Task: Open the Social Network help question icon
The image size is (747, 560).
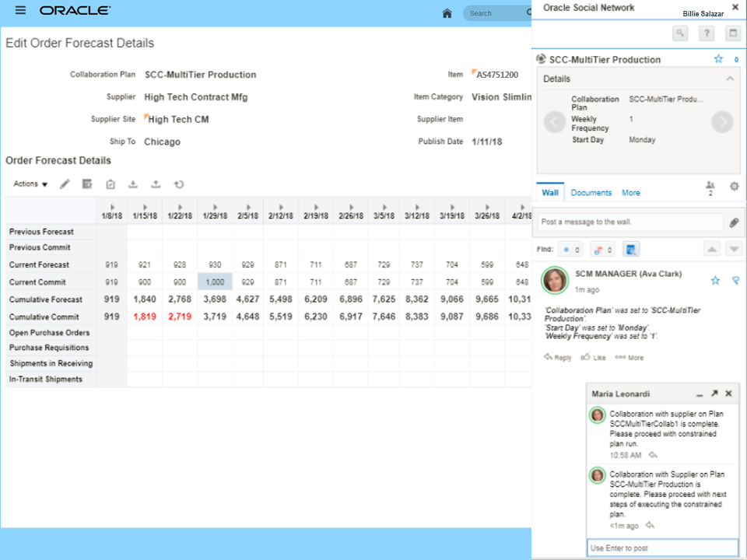Action: 707,33
